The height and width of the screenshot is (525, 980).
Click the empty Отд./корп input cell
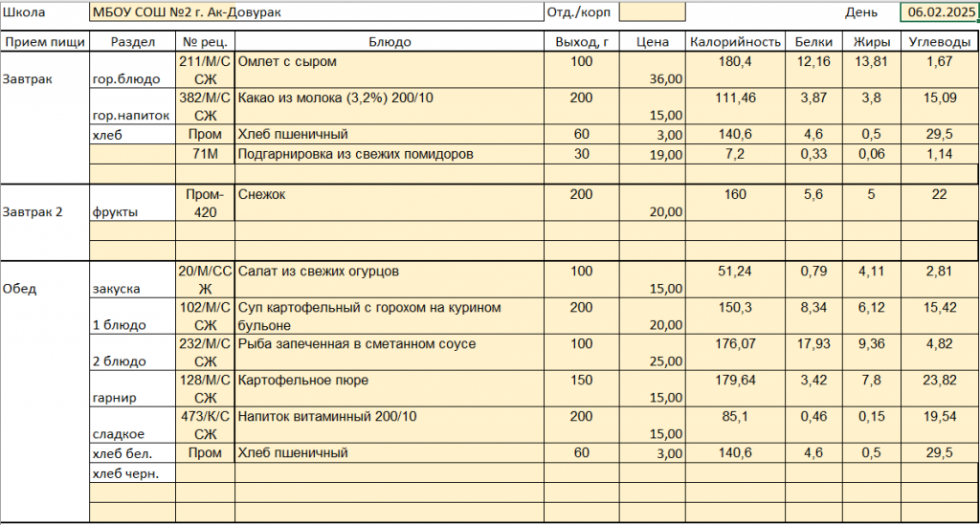(x=652, y=12)
